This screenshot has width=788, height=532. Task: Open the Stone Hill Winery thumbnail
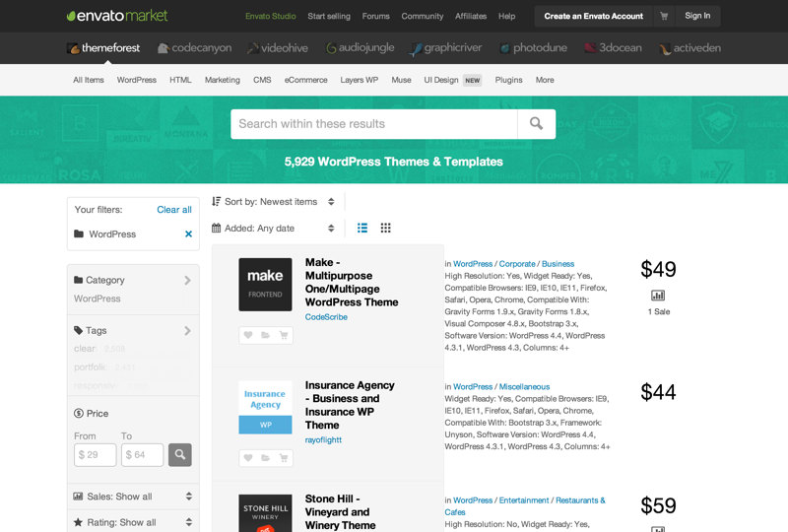(265, 513)
